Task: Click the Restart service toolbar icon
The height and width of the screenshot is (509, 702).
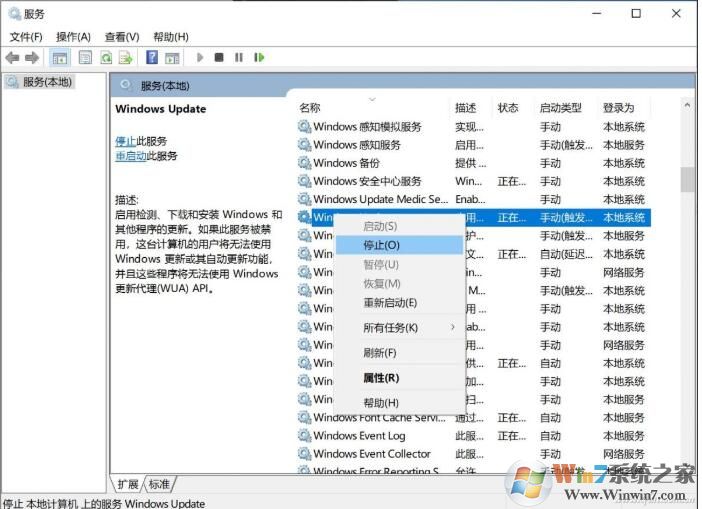Action: pos(259,57)
